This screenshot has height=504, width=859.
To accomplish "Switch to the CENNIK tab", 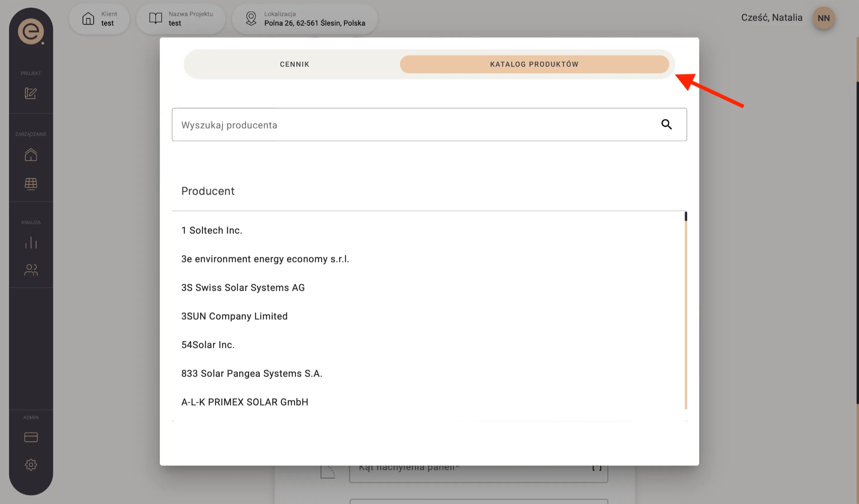I will coord(294,64).
